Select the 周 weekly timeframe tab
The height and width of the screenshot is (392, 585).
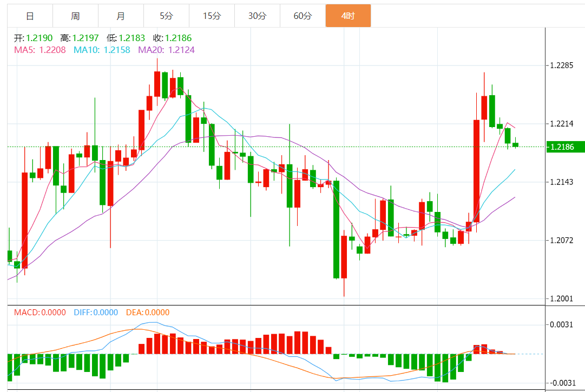pos(76,16)
